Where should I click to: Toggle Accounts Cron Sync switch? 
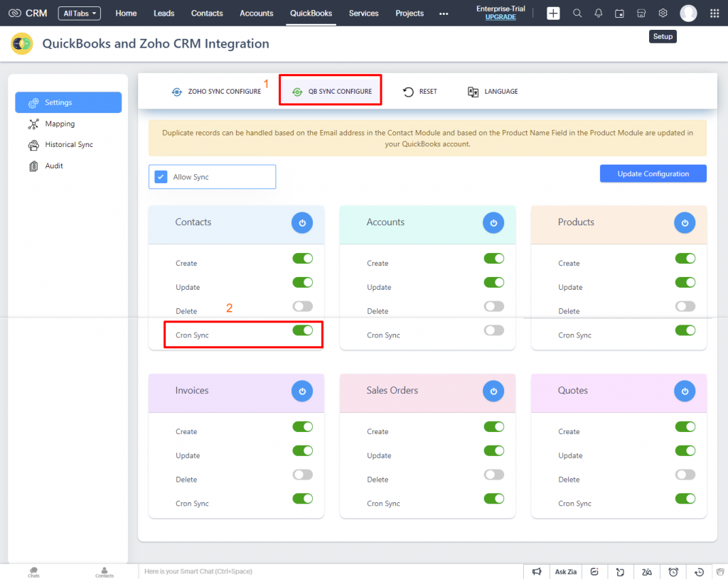click(494, 330)
